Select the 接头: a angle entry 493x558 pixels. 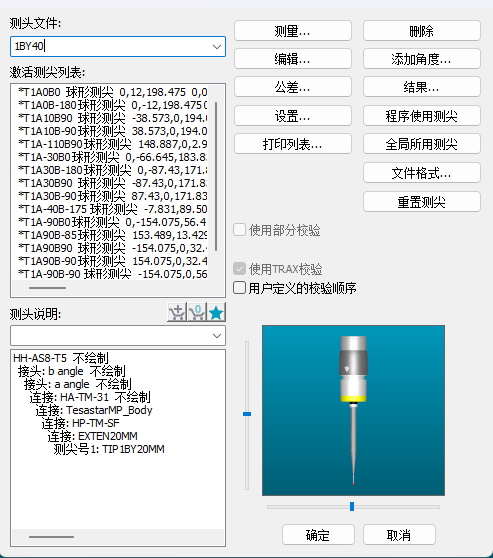click(x=78, y=384)
